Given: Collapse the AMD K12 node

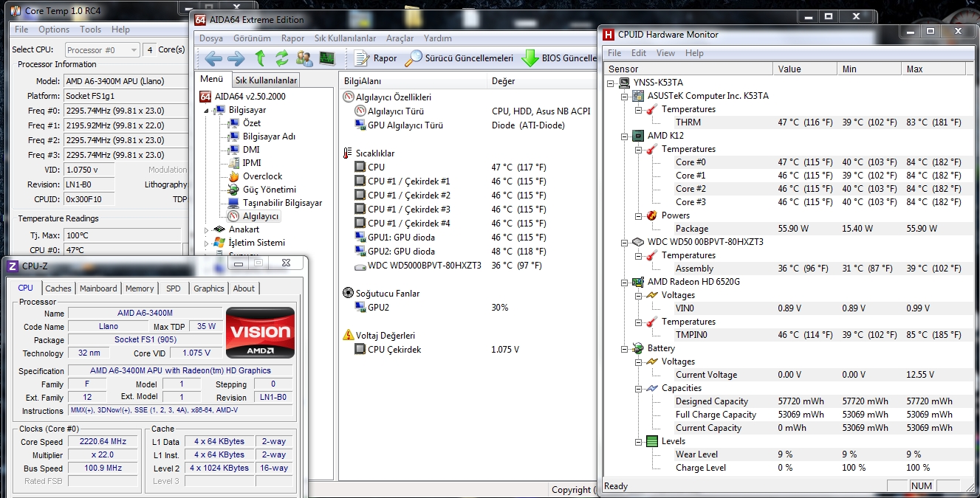Looking at the screenshot, I should coord(624,136).
